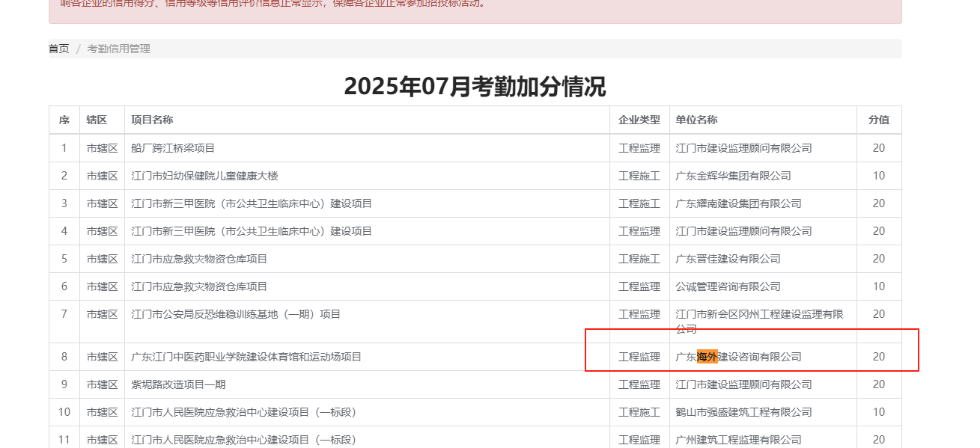Screen dimensions: 980x448
Task: Click company name 广州建筑工程监理有限公司
Action: pos(738,440)
